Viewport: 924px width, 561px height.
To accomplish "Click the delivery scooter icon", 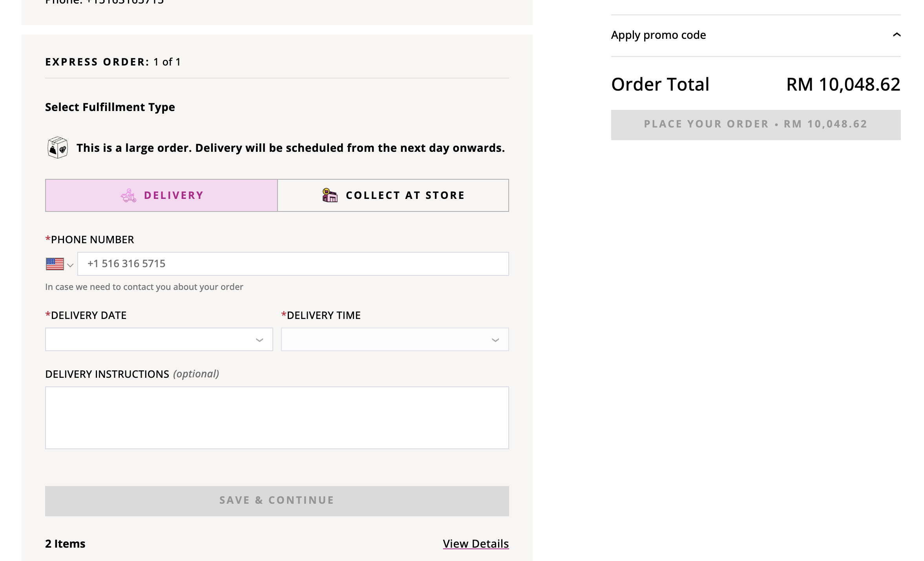I will 128,195.
